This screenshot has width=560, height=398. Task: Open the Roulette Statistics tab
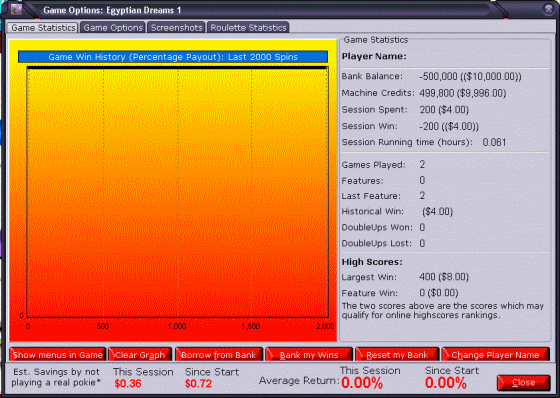(248, 28)
